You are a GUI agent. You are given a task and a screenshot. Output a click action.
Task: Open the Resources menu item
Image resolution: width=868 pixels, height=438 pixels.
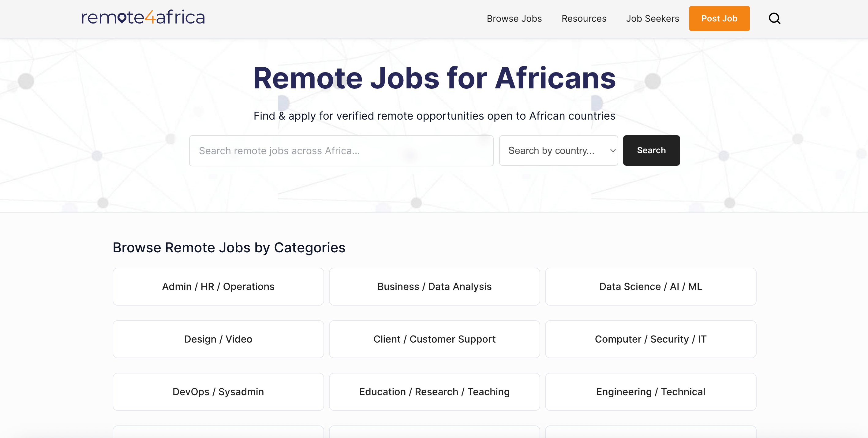point(584,19)
